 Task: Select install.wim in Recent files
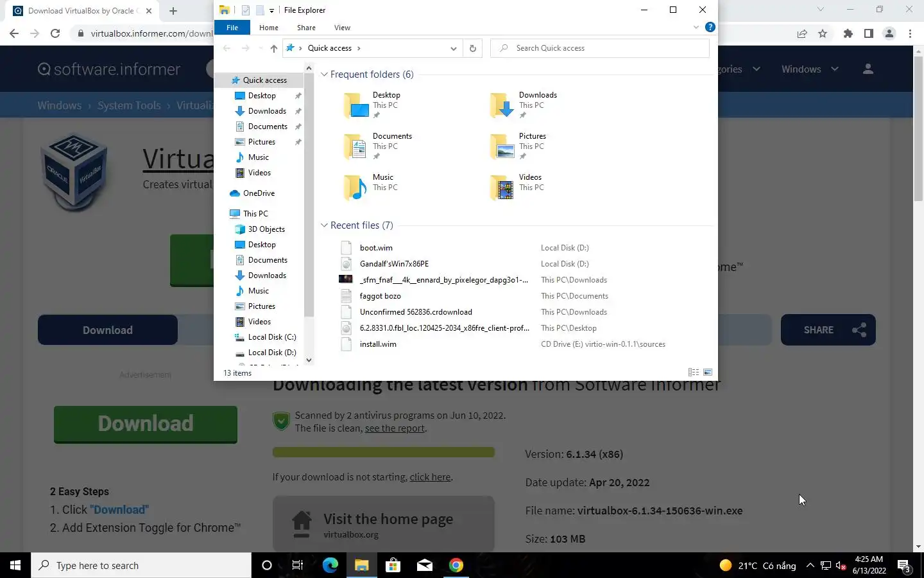pyautogui.click(x=378, y=344)
